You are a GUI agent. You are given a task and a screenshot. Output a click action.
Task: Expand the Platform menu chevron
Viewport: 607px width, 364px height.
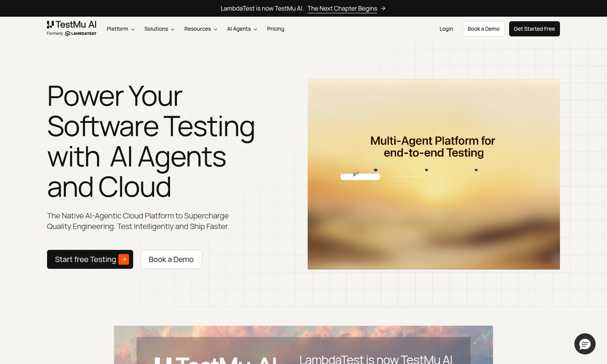click(133, 29)
